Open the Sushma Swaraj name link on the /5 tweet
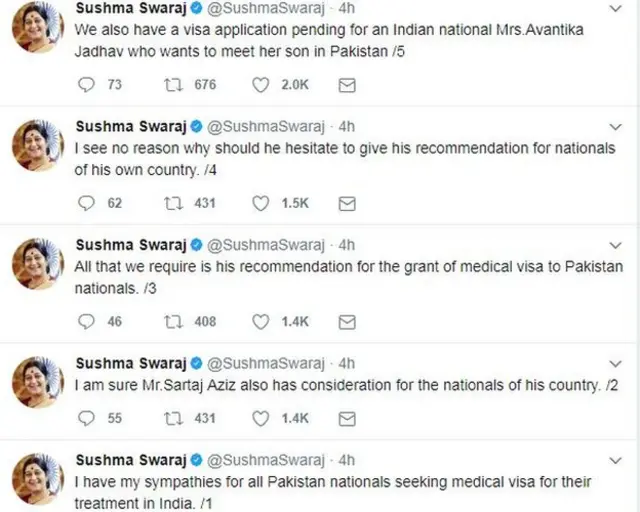Viewport: 640px width, 512px height. pyautogui.click(x=130, y=9)
